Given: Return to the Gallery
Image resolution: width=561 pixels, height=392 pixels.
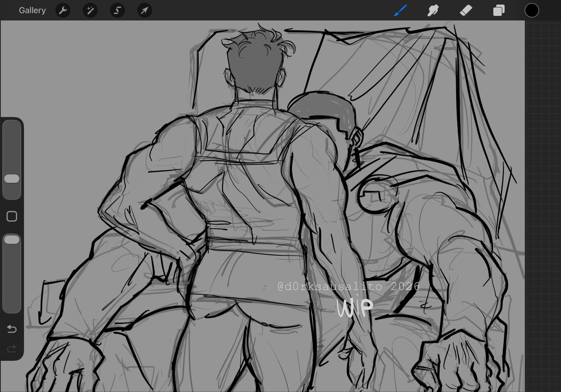Looking at the screenshot, I should point(32,10).
